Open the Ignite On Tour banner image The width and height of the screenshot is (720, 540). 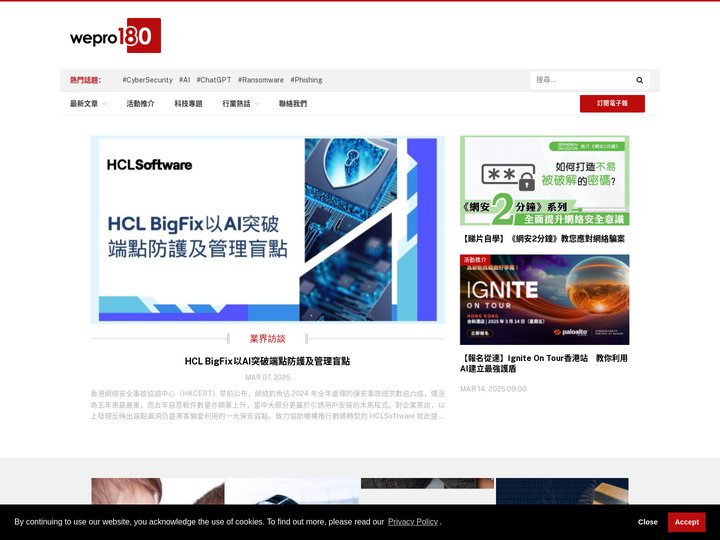point(545,300)
